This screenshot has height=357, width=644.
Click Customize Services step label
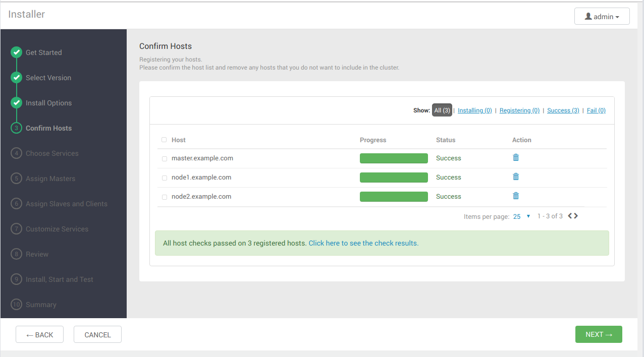(57, 229)
